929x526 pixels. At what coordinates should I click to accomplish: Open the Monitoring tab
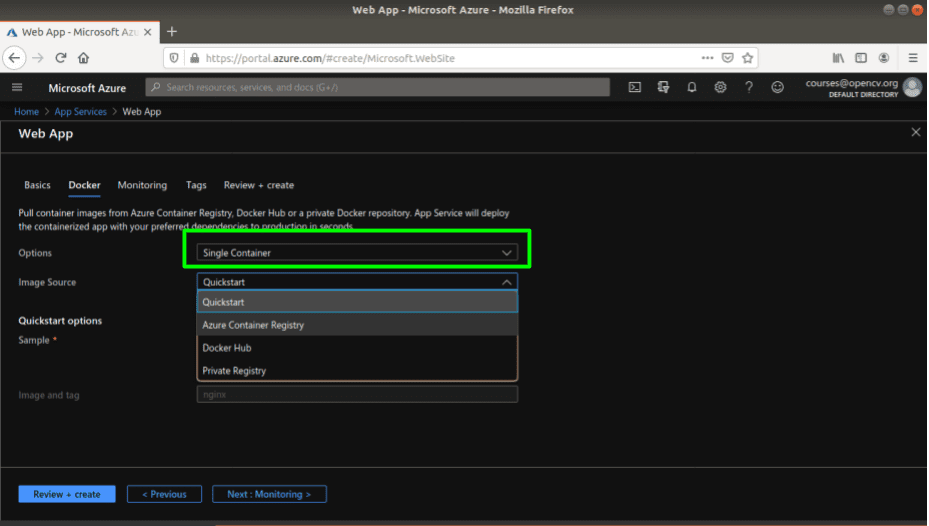(x=142, y=185)
